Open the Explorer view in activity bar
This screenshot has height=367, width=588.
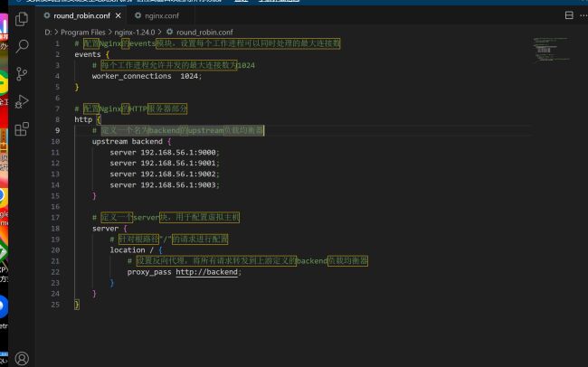point(22,17)
